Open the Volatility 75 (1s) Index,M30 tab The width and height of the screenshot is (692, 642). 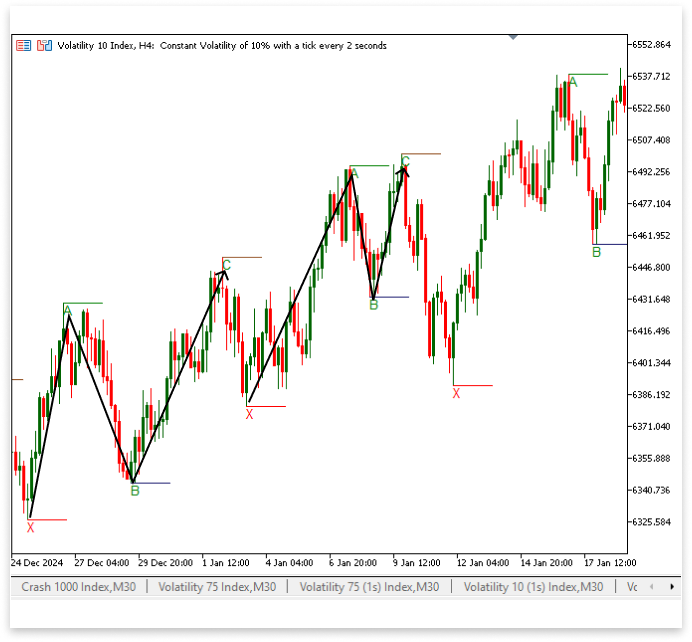(x=369, y=587)
